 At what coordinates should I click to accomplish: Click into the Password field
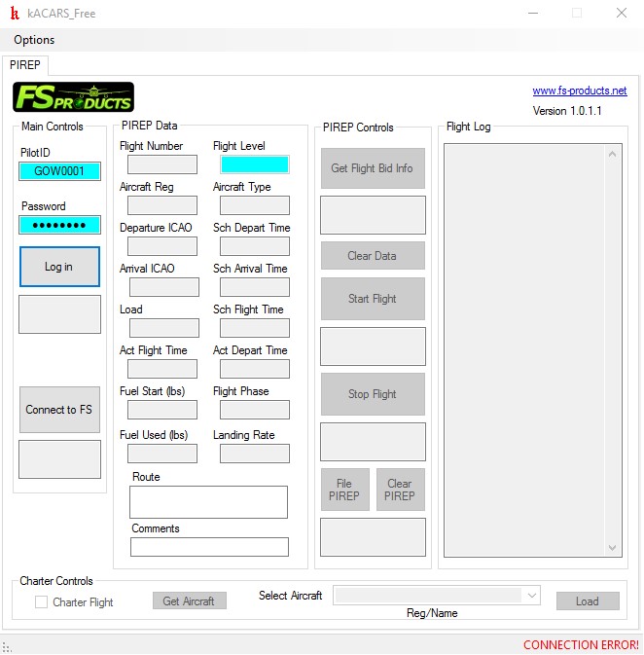(x=59, y=225)
